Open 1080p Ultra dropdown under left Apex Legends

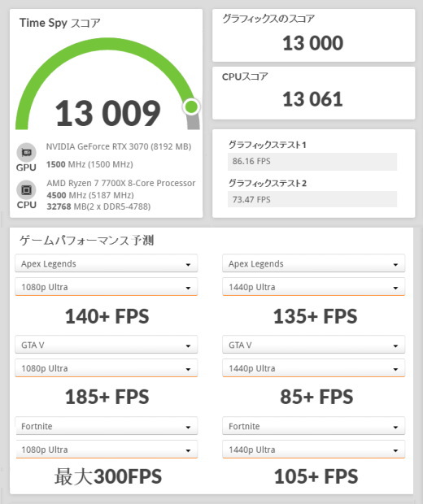click(106, 287)
